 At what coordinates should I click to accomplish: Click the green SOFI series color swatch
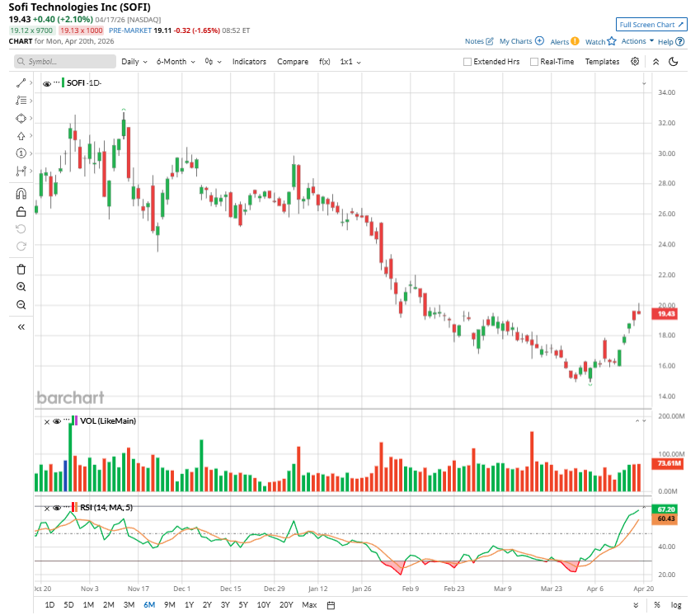(63, 83)
